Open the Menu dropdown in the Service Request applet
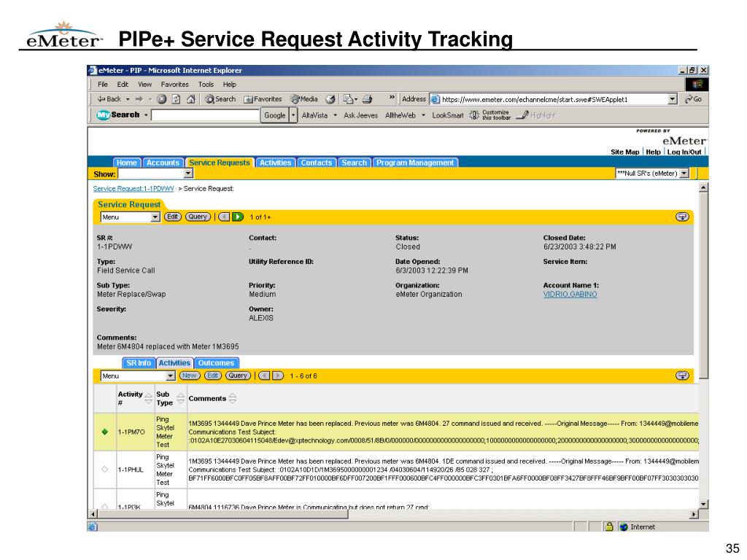 tap(155, 217)
